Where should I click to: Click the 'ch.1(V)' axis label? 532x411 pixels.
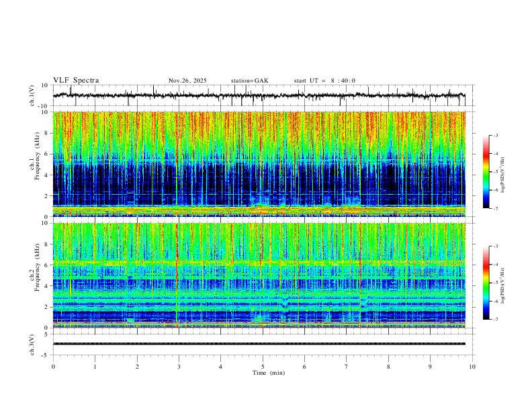click(x=32, y=95)
